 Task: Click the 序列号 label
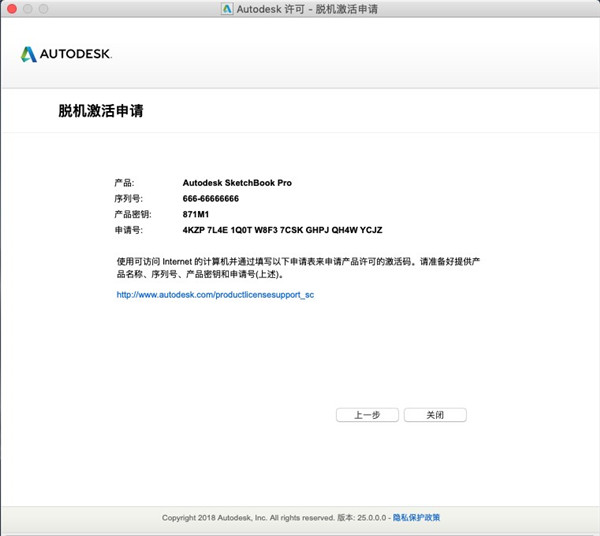click(x=129, y=199)
